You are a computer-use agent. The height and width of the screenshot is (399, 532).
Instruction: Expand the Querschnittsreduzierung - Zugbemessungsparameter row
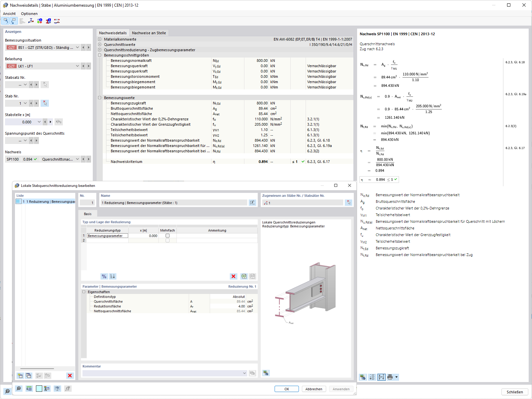(x=99, y=50)
